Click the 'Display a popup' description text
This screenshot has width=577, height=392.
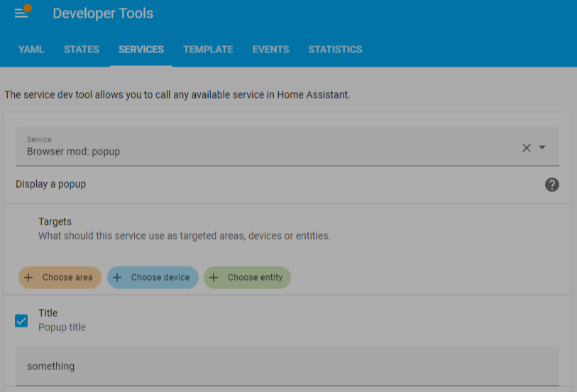coord(51,184)
